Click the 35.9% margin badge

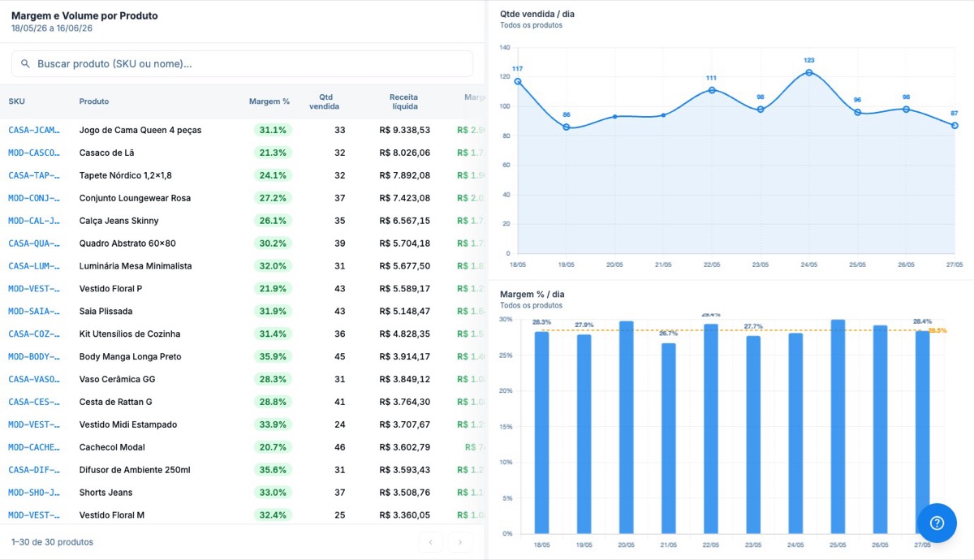(270, 356)
